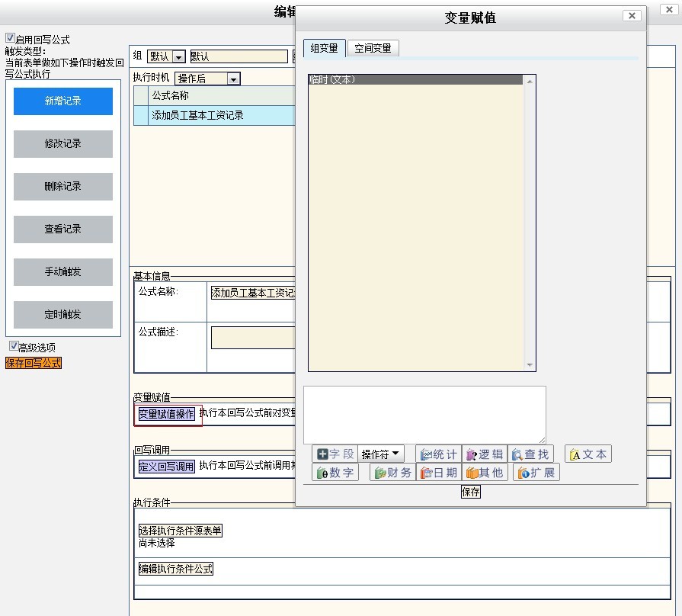Open the 文本 text functions
This screenshot has width=682, height=616.
(588, 454)
